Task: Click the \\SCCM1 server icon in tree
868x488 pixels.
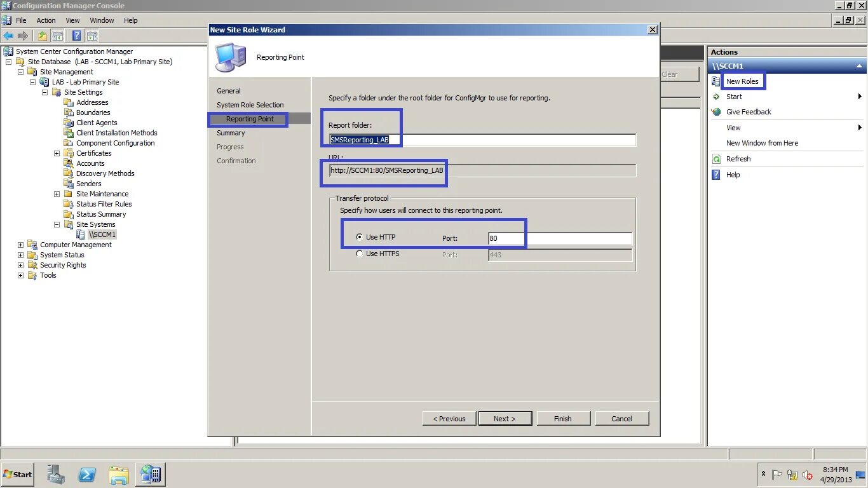Action: (x=81, y=234)
